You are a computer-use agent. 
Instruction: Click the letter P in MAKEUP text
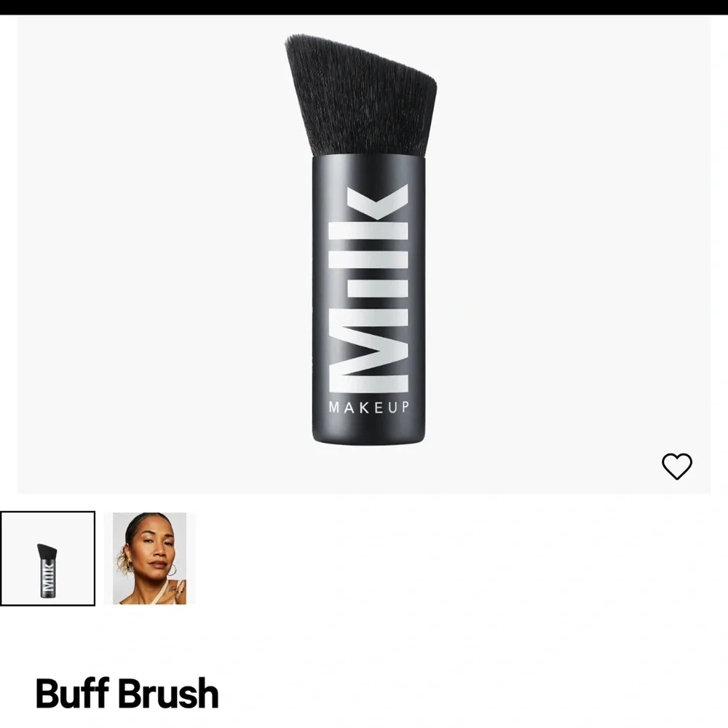[x=405, y=407]
